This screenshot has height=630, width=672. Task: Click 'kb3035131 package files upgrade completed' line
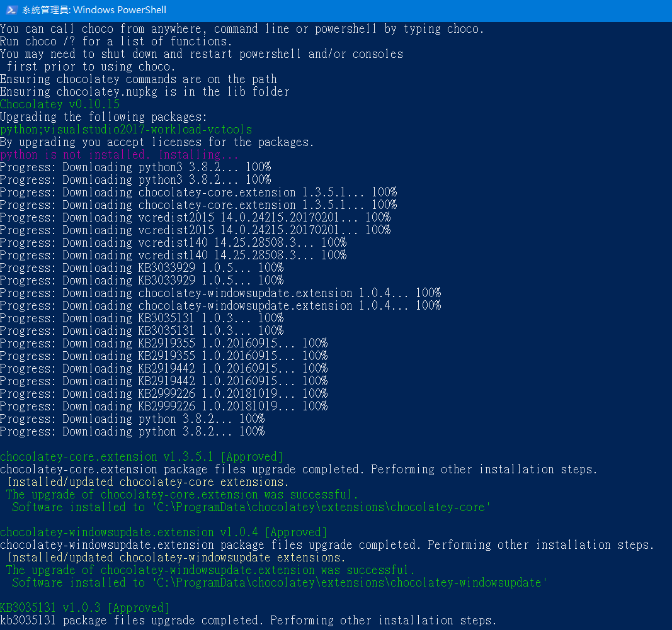point(248,621)
